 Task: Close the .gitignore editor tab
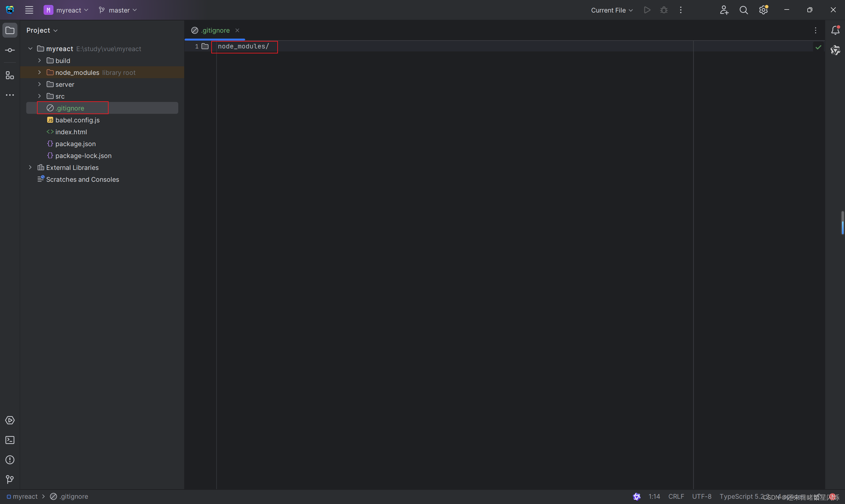point(238,30)
